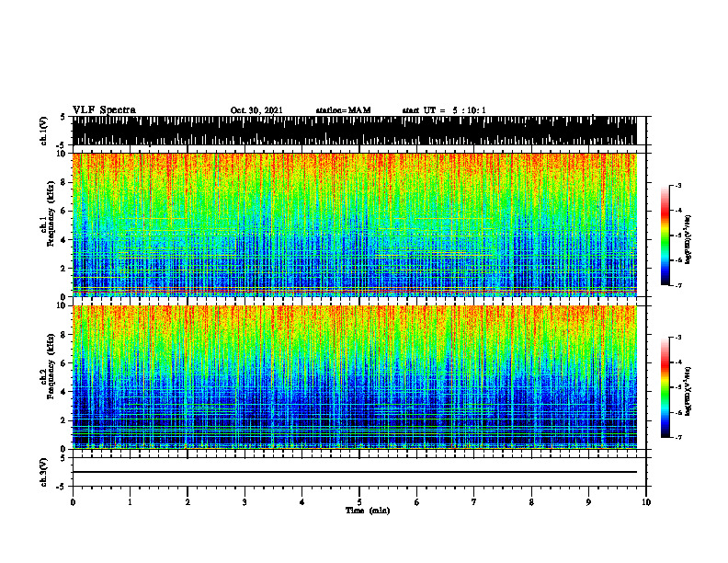Click the flat ch.3 voltage trace line

(354, 472)
